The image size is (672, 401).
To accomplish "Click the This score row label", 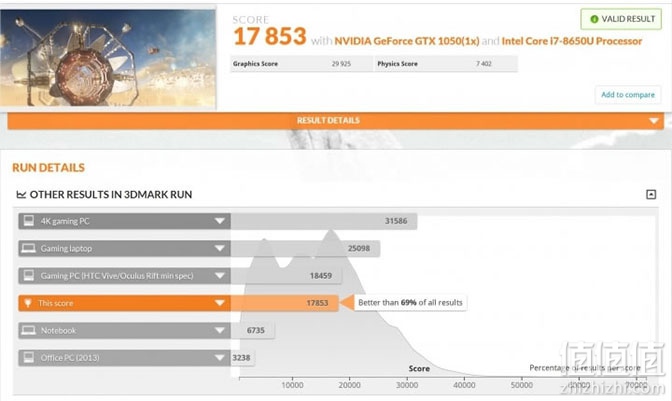I will tap(56, 303).
